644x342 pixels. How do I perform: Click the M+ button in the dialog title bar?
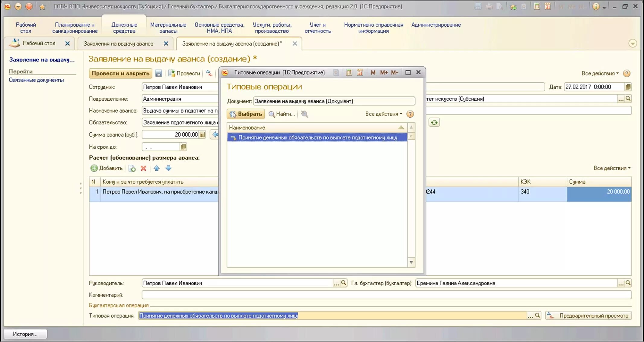[x=384, y=72]
